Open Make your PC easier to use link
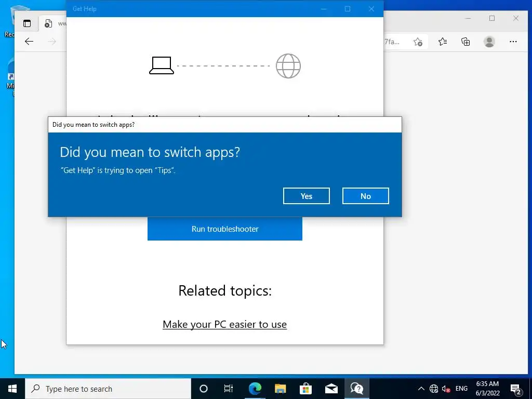Screen dimensions: 532x399 [224, 324]
